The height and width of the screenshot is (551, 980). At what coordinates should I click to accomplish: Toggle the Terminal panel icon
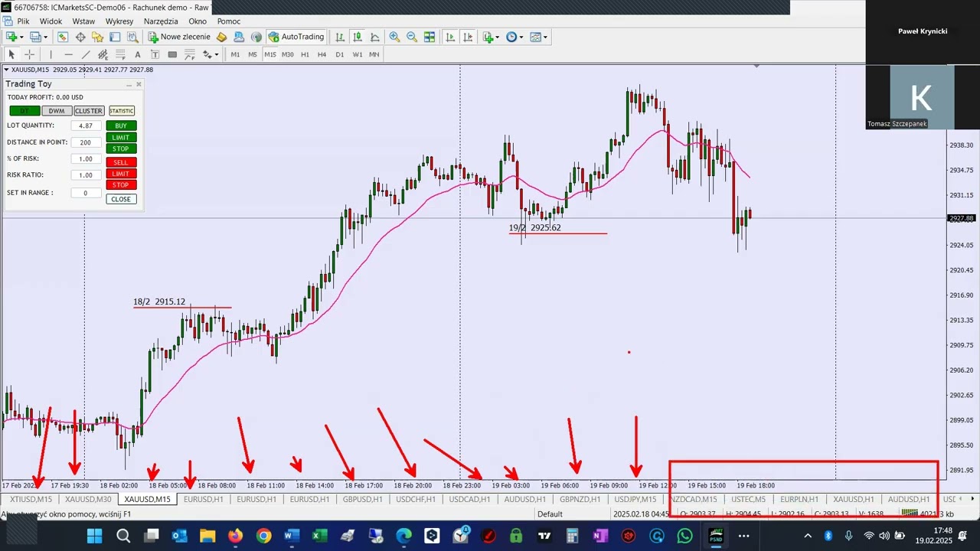point(115,37)
